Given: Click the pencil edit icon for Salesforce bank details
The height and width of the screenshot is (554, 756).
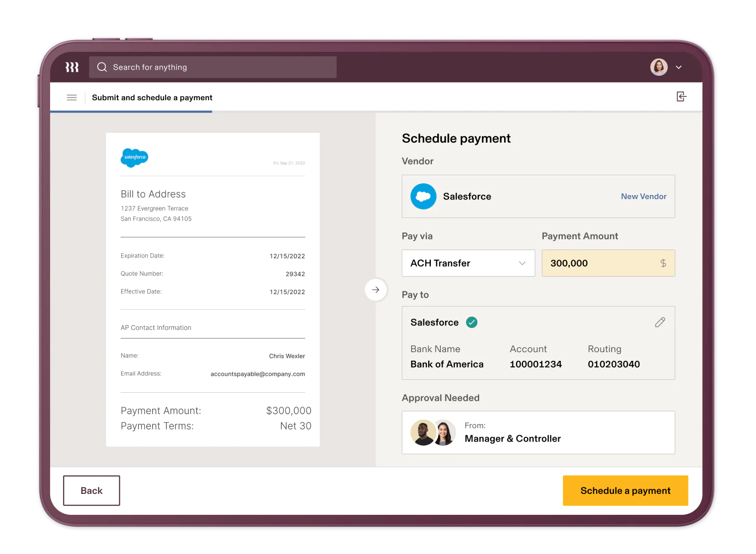Looking at the screenshot, I should pyautogui.click(x=660, y=323).
